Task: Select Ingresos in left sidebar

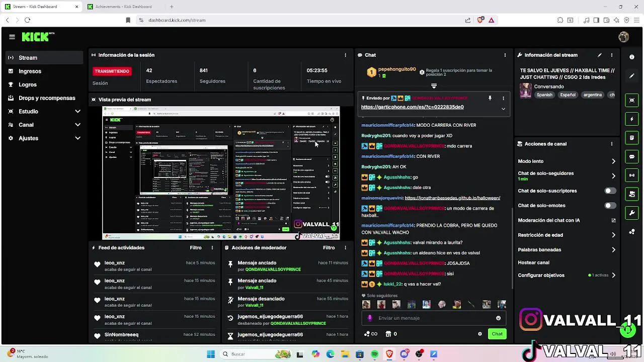Action: 44,71
